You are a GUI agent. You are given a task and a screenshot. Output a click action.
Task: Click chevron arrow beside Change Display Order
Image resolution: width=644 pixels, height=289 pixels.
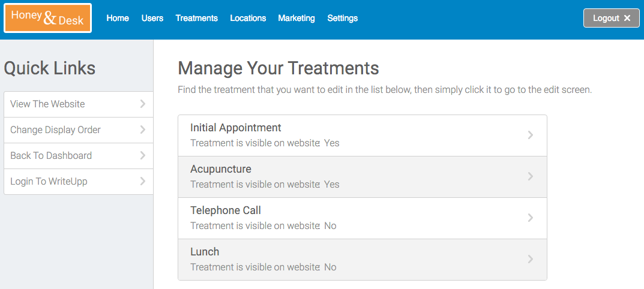pyautogui.click(x=142, y=130)
